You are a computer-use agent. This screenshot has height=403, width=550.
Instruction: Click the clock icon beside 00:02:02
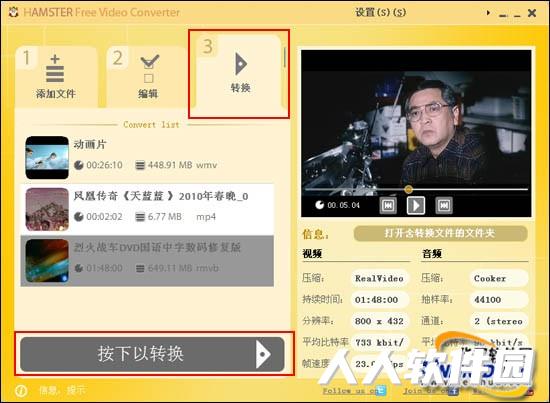point(79,217)
